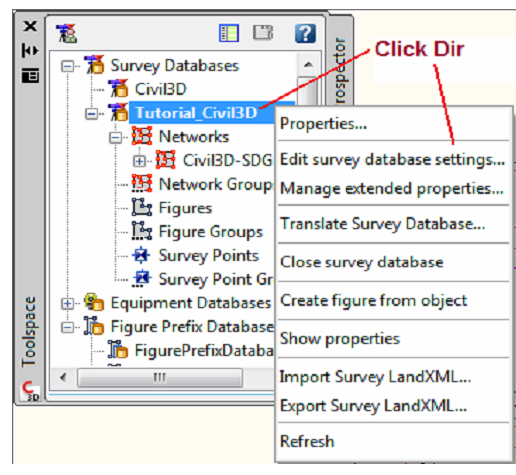The width and height of the screenshot is (516, 475).
Task: Select Close survey database
Action: 393,262
